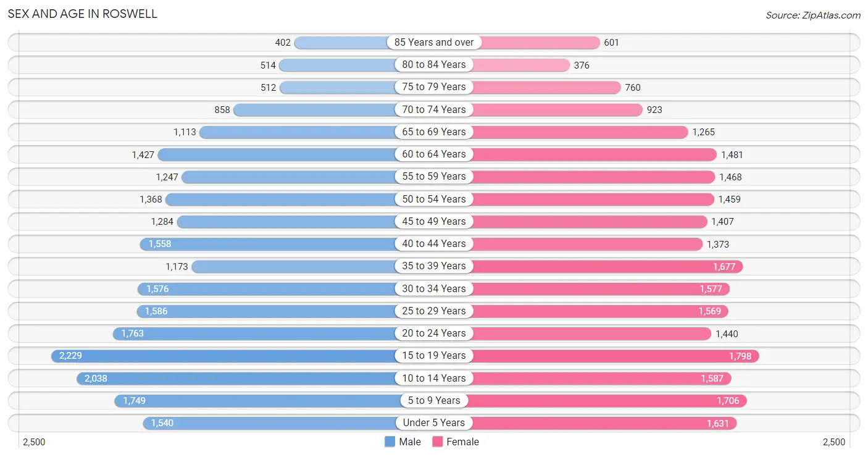
Task: Select the 40 to 44 Years male bar
Action: (286, 244)
